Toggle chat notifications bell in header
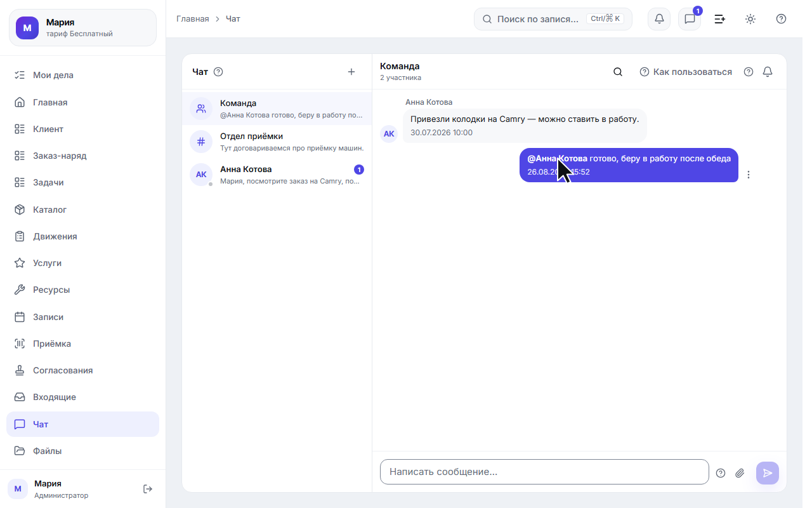The height and width of the screenshot is (508, 812). 768,72
